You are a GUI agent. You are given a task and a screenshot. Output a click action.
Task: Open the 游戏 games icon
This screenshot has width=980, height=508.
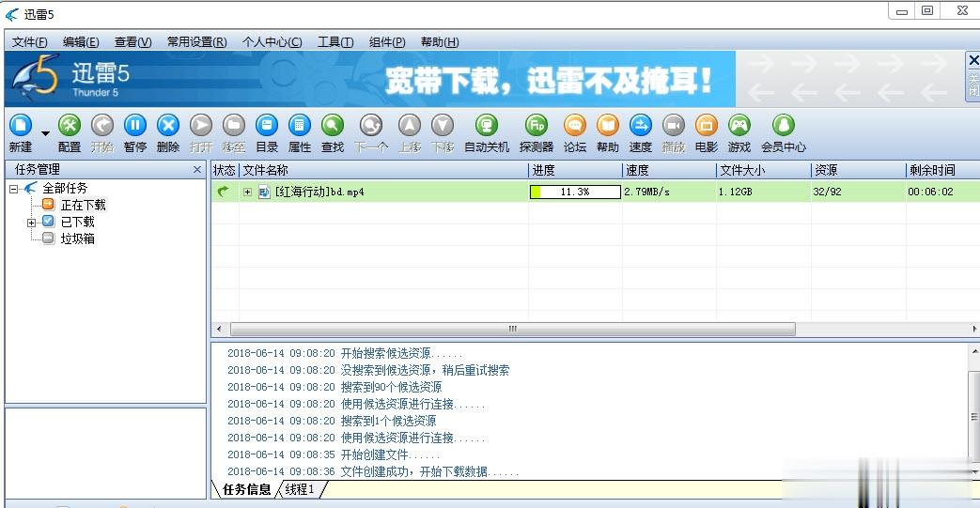[x=739, y=126]
